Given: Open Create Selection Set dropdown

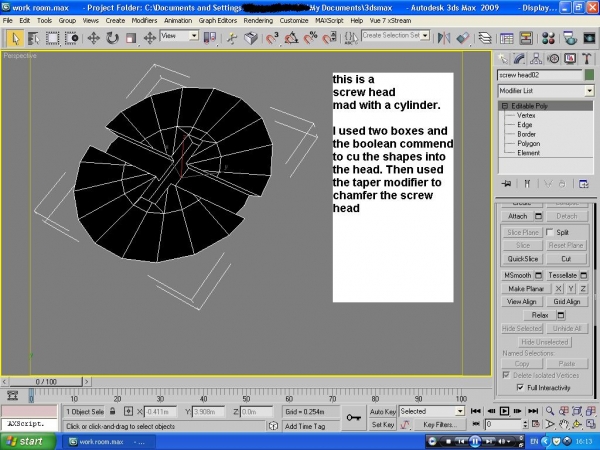Looking at the screenshot, I should (x=395, y=36).
